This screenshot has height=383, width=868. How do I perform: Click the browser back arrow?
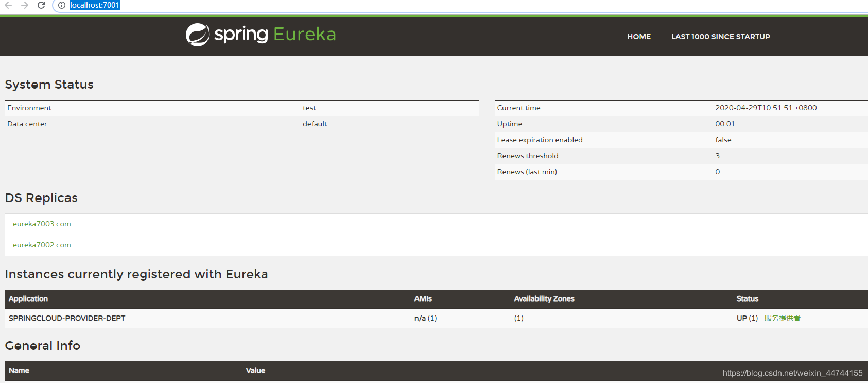click(x=8, y=5)
